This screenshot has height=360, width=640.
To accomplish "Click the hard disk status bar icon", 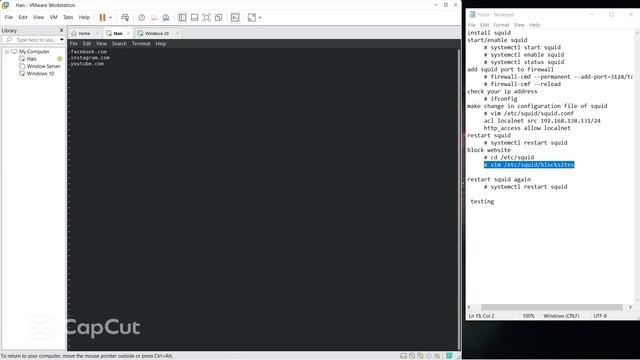I will point(403,356).
